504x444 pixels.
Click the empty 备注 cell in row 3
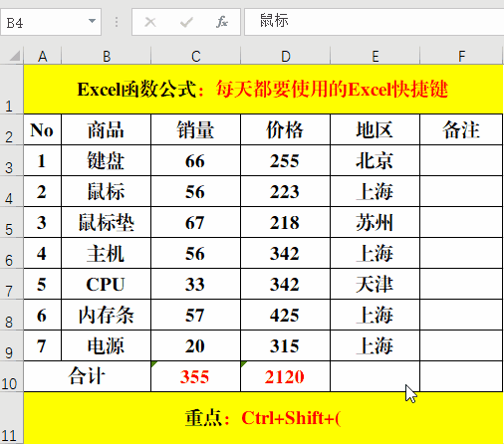pos(461,160)
